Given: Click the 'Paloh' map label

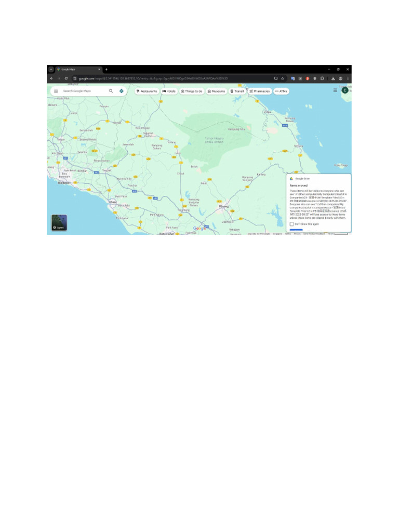Looking at the screenshot, I should (204, 183).
